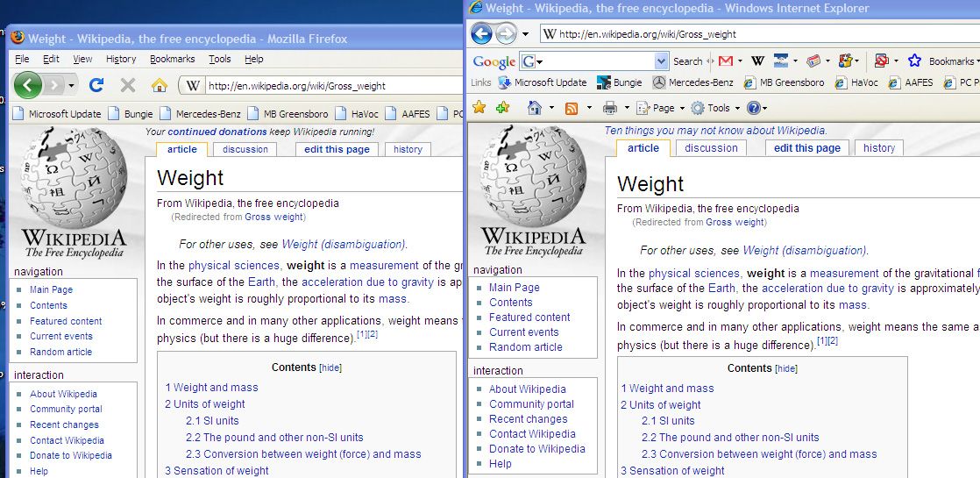
Task: Open Gmail icon in Google Toolbar
Action: pyautogui.click(x=726, y=61)
